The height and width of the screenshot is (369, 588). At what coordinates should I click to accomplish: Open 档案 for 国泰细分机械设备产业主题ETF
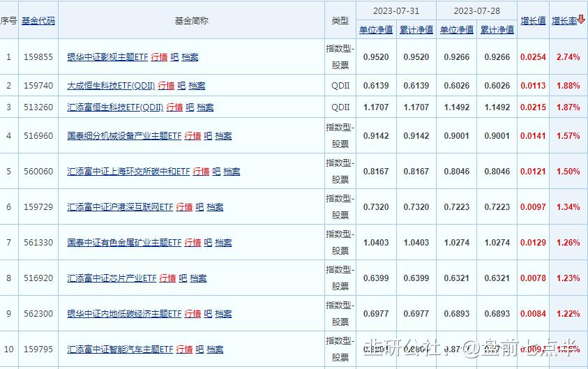click(223, 136)
